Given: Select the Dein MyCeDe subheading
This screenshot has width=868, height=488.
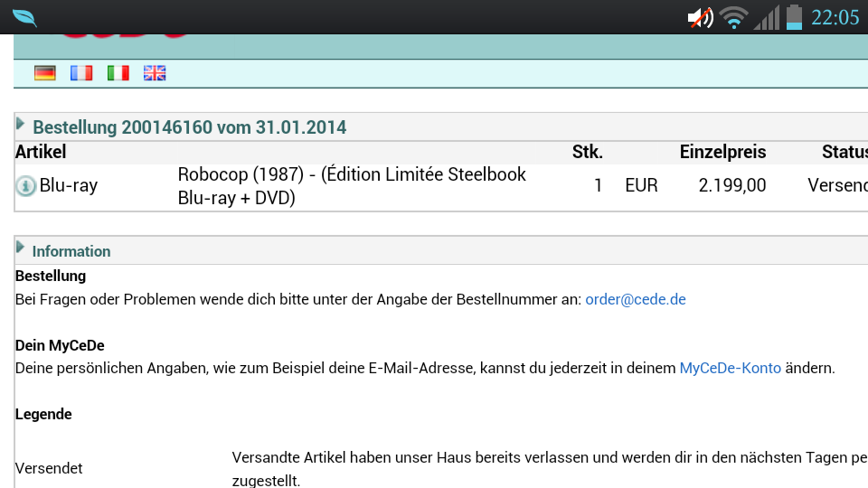Looking at the screenshot, I should (60, 345).
